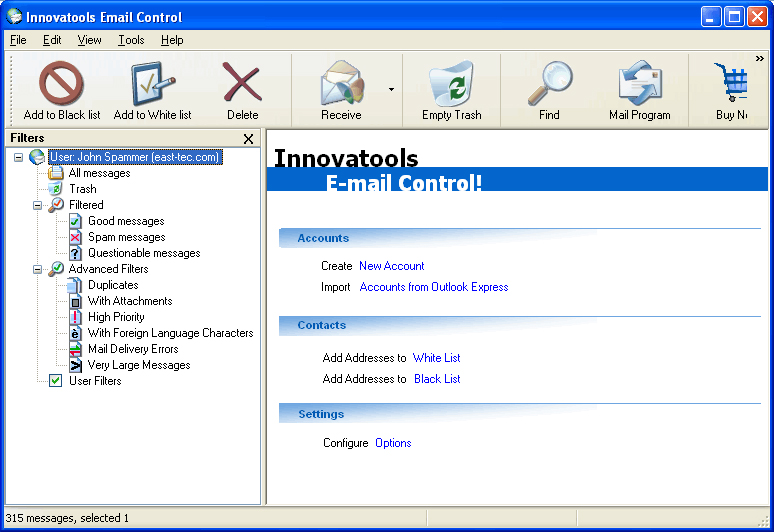Select User: John Spammer (east-tec.com)
This screenshot has width=774, height=532.
coord(135,157)
